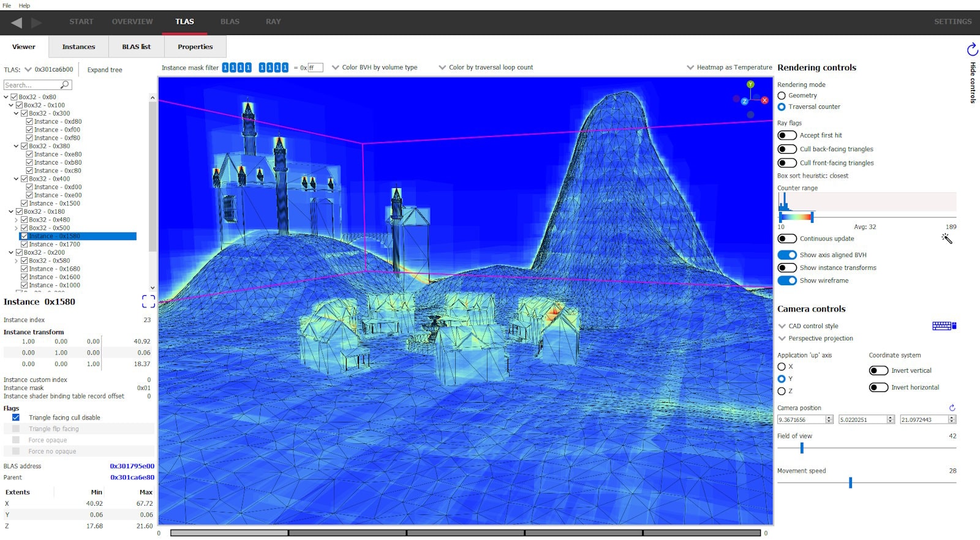Open Color BVH by volume type dropdown
Viewport: 980px width, 540px height.
point(374,67)
